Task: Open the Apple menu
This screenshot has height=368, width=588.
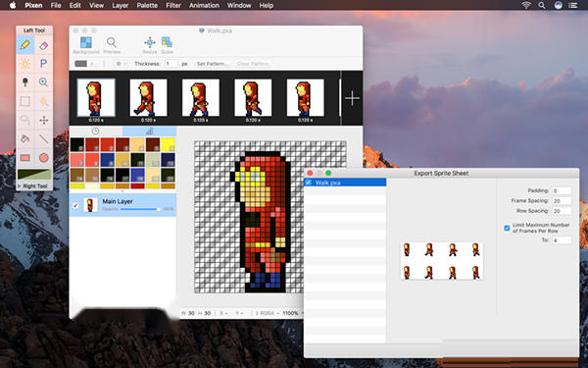Action: point(13,5)
